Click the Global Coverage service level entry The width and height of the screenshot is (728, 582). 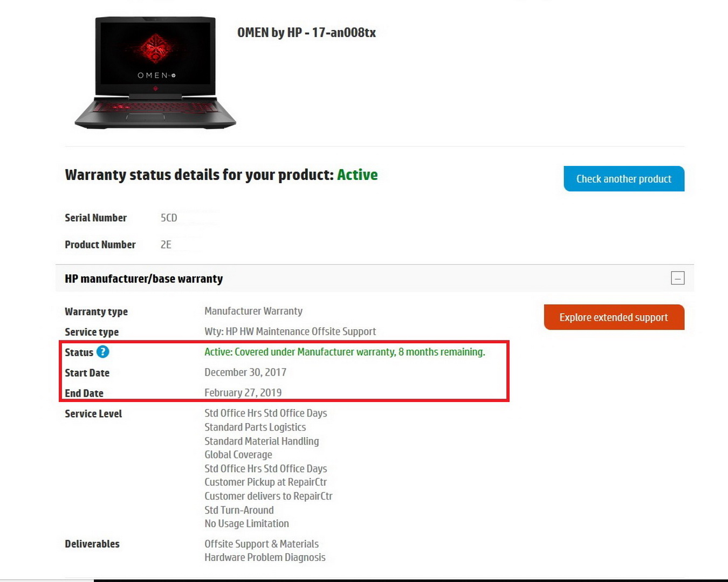pos(238,455)
